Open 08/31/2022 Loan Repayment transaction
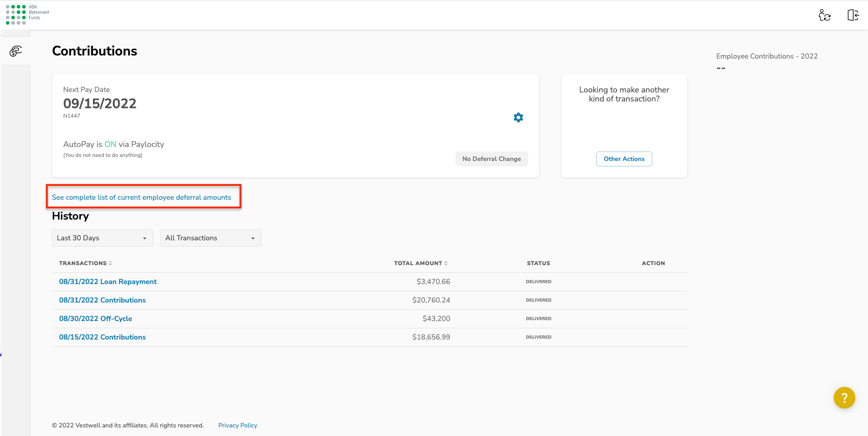Viewport: 868px width, 436px height. click(x=108, y=282)
